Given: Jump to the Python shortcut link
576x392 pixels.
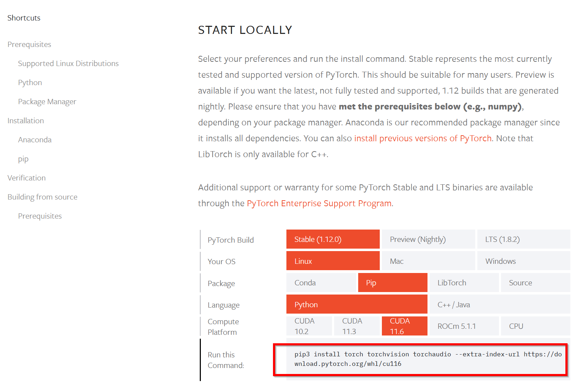Looking at the screenshot, I should tap(30, 83).
